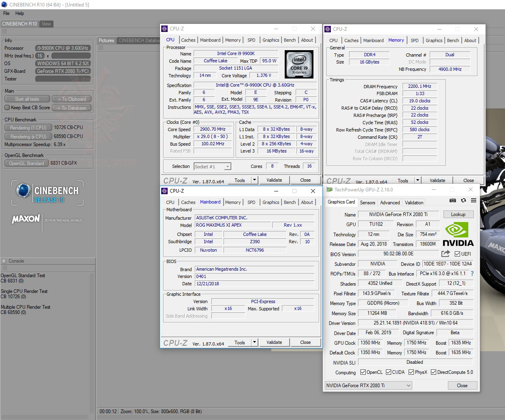
Task: Open the NVIDIA GeForce RTX 2080 Ti GPU selector
Action: point(369,386)
